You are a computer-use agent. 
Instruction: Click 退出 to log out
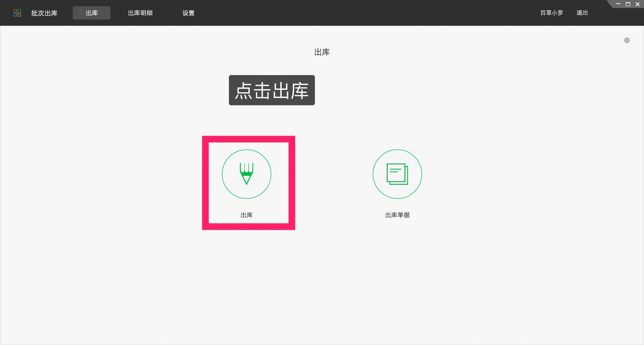(582, 13)
